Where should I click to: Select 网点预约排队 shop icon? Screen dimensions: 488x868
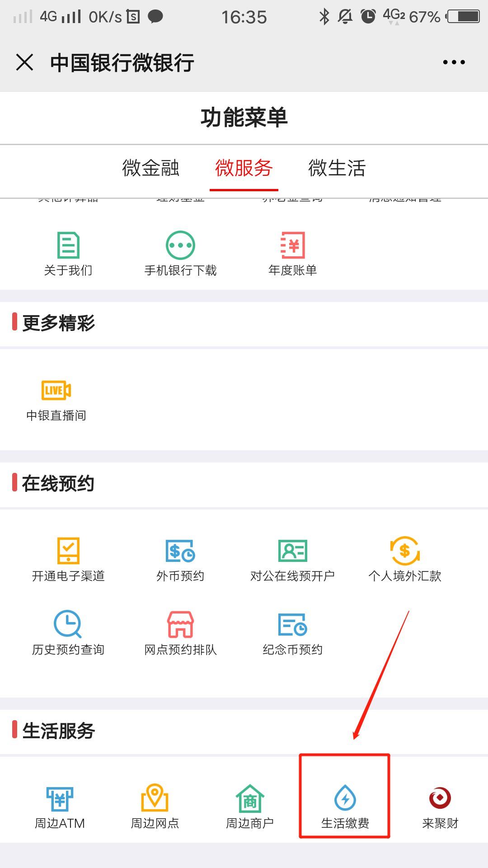point(180,624)
